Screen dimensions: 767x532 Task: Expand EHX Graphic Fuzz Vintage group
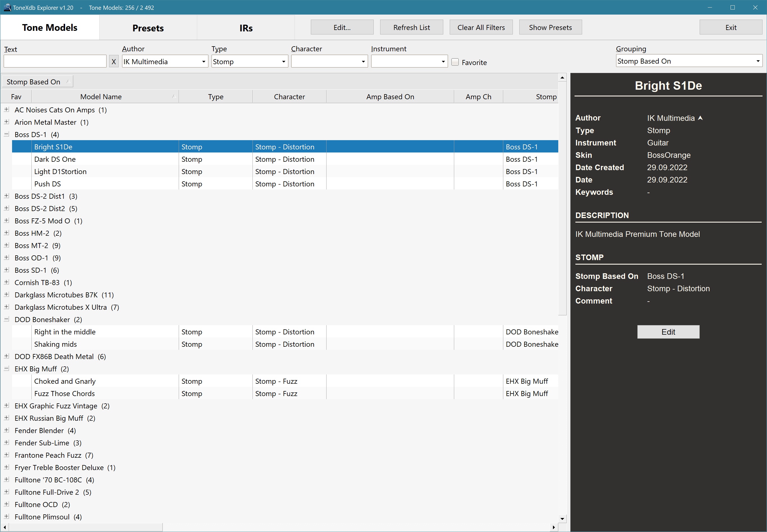(x=6, y=405)
